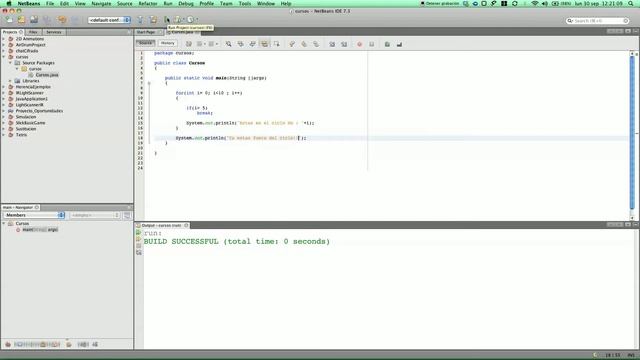This screenshot has height=360, width=640.
Task: Select the Tetris project
Action: 21,135
